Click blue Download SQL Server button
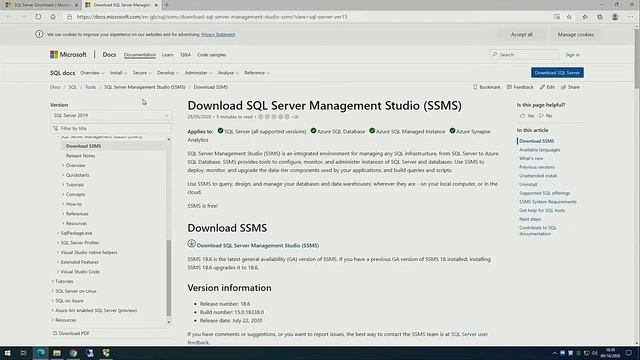Viewport: 640px width, 360px height. point(557,73)
